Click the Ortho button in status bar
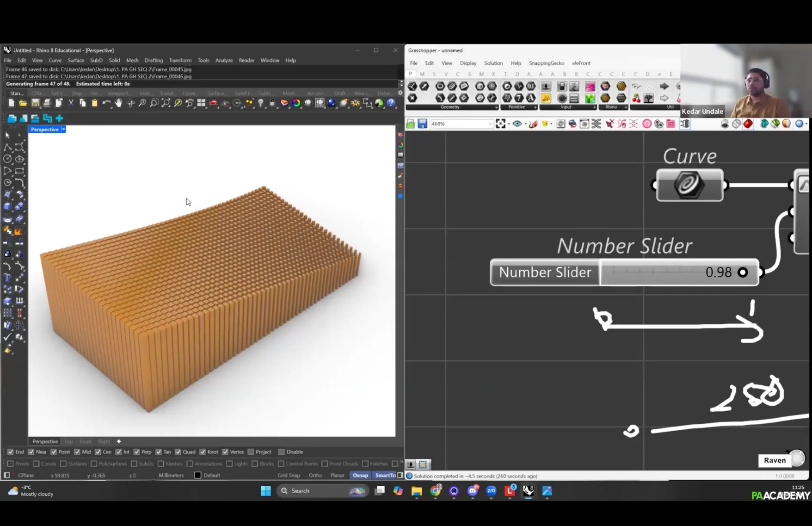This screenshot has height=526, width=812. [x=315, y=475]
